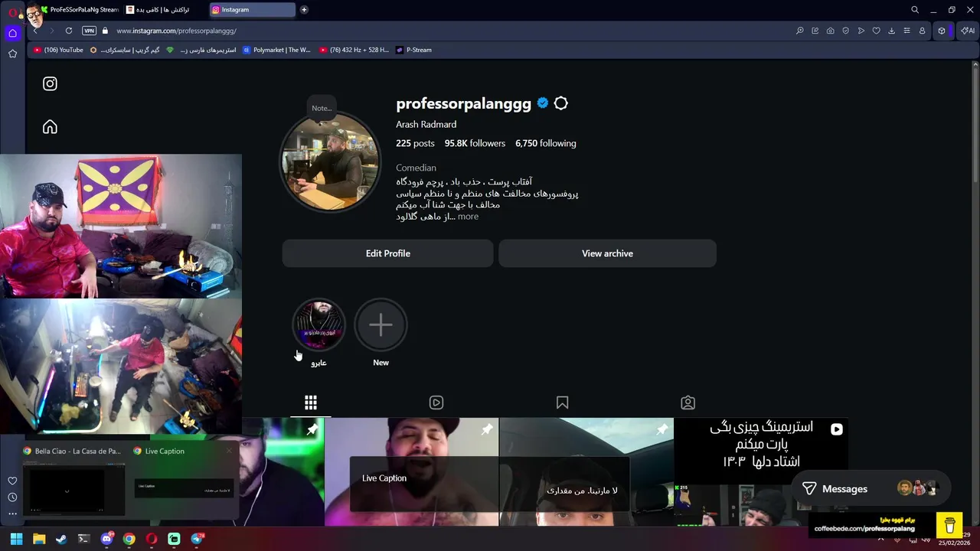This screenshot has width=980, height=551.
Task: Open the Windows Start menu
Action: [x=16, y=539]
